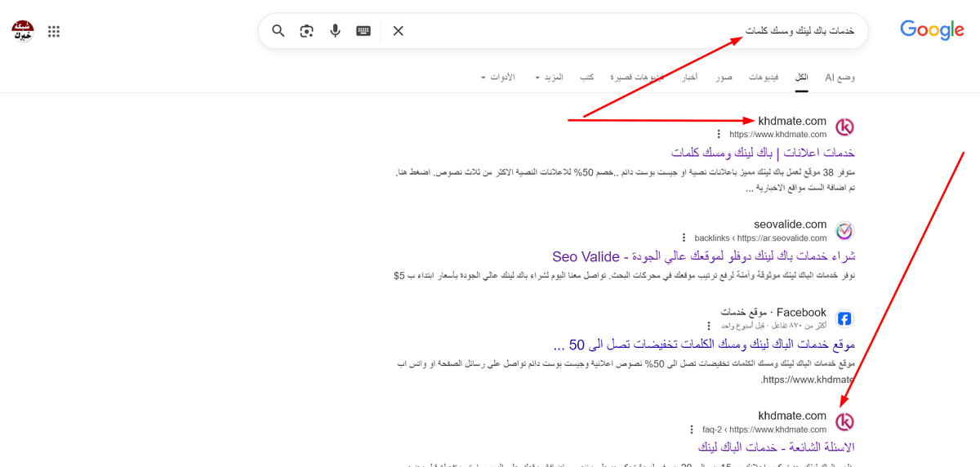Switch to كتب tab
This screenshot has width=980, height=467.
pyautogui.click(x=586, y=77)
